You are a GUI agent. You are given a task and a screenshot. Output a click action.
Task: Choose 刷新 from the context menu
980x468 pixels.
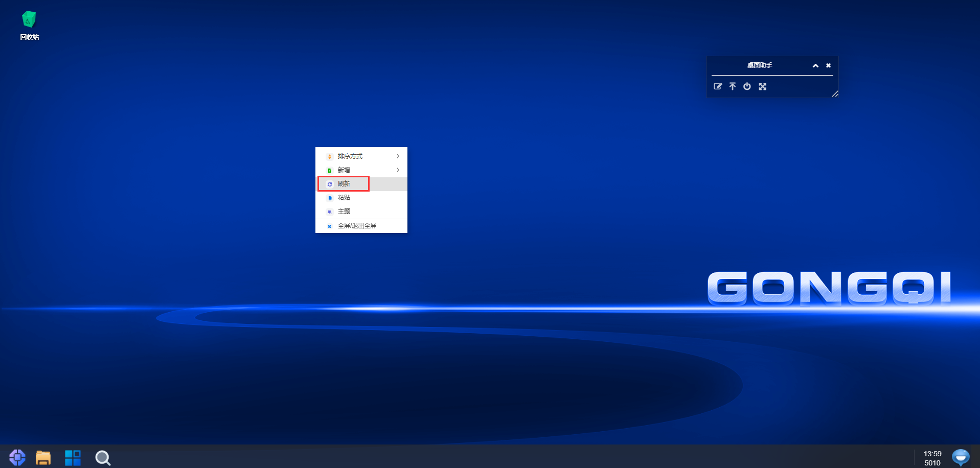[x=361, y=184]
